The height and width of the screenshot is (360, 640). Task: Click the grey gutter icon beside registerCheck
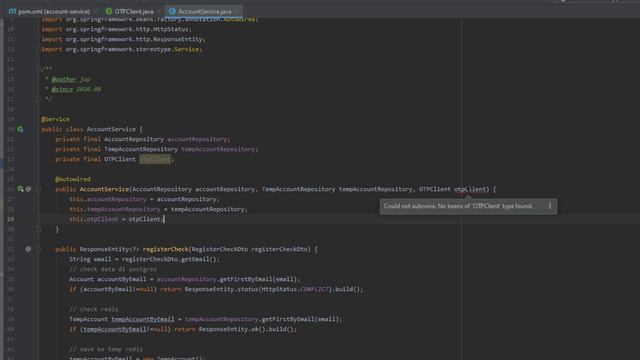click(x=28, y=249)
